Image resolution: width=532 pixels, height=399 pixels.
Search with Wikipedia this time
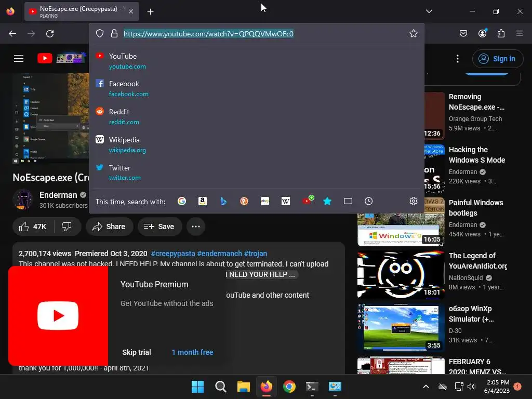[286, 201]
